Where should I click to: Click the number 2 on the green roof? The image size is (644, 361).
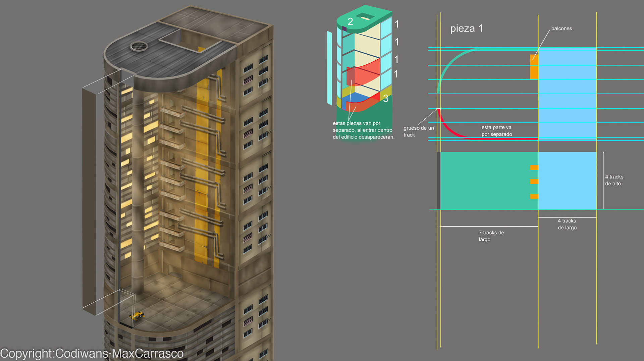click(350, 22)
